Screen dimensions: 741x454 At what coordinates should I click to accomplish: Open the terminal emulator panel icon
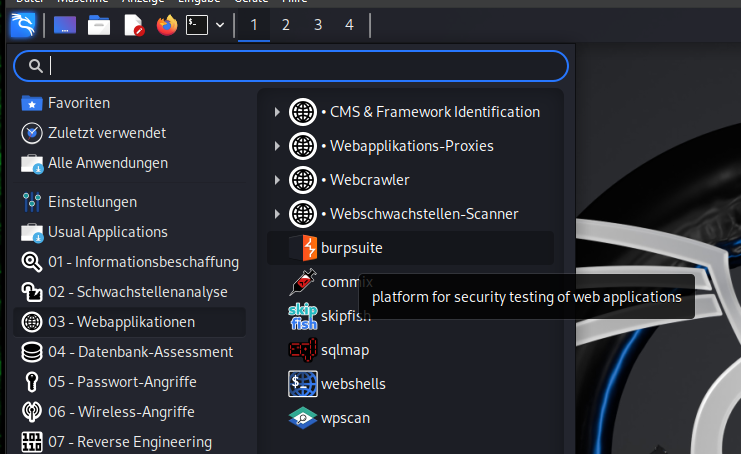pos(197,25)
